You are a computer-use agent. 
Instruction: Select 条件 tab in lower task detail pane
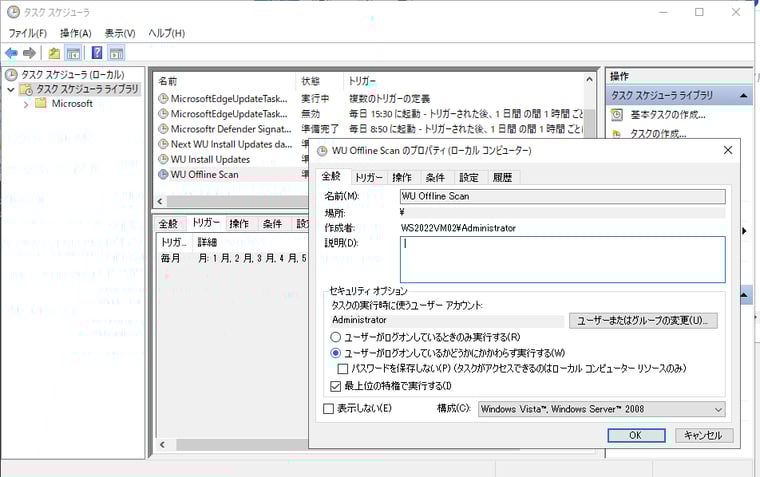tap(272, 223)
